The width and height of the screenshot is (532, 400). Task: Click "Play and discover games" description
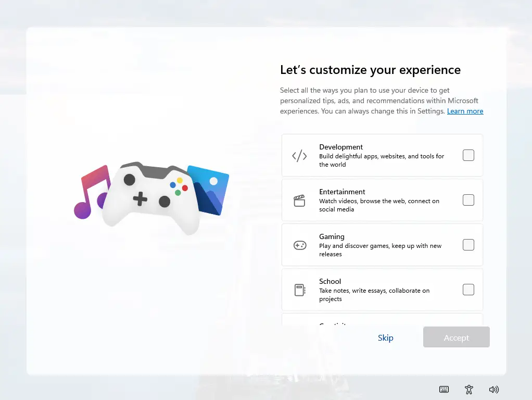pos(381,250)
